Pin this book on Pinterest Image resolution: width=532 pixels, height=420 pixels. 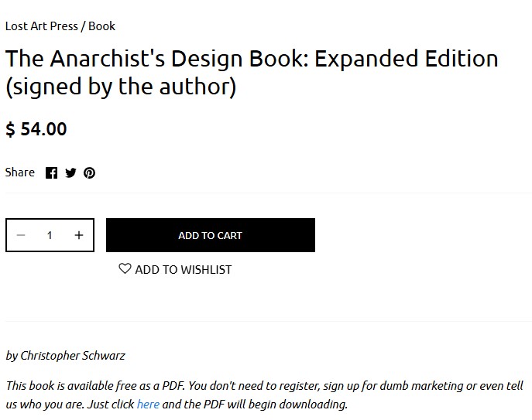90,173
